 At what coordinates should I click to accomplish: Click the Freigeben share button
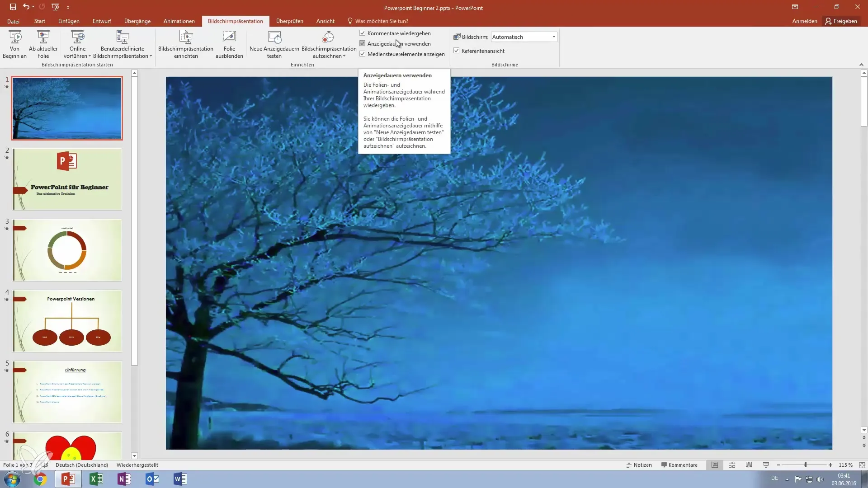pos(841,21)
